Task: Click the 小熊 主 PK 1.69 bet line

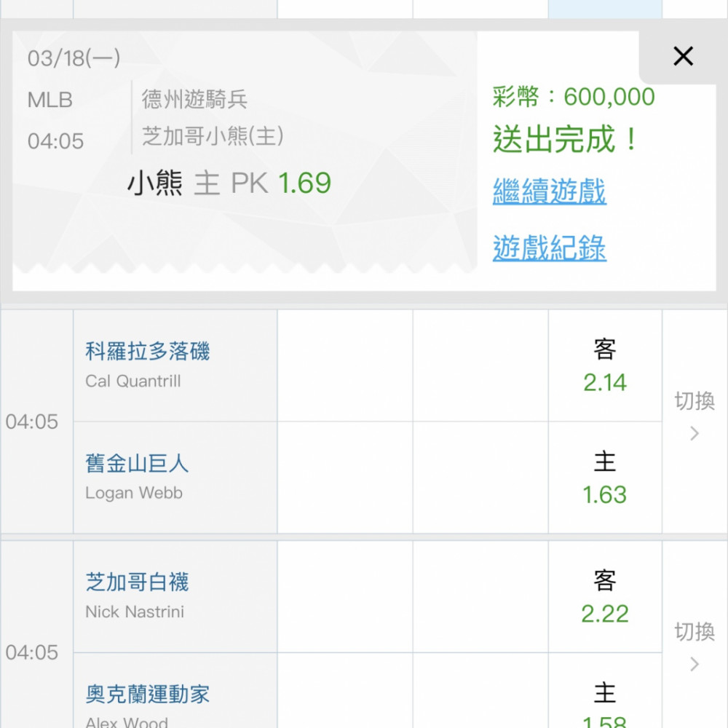Action: 229,183
